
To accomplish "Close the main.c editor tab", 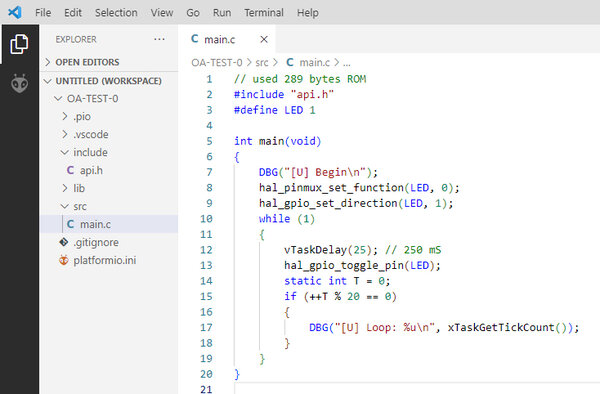I will click(264, 39).
